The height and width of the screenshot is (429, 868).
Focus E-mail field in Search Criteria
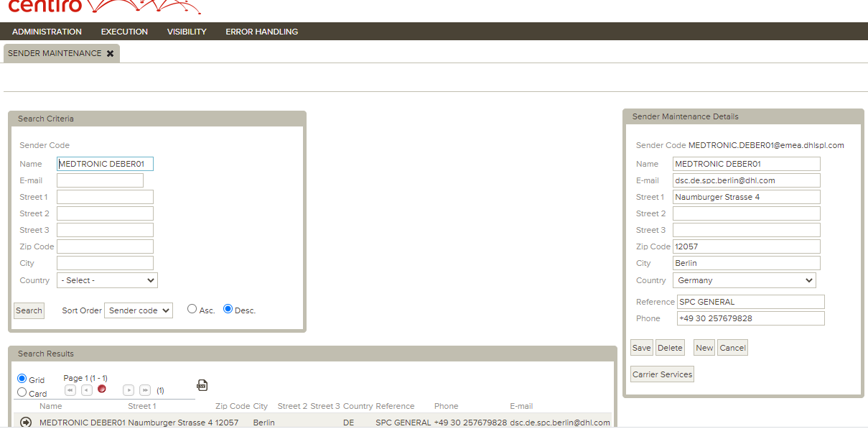(x=100, y=180)
